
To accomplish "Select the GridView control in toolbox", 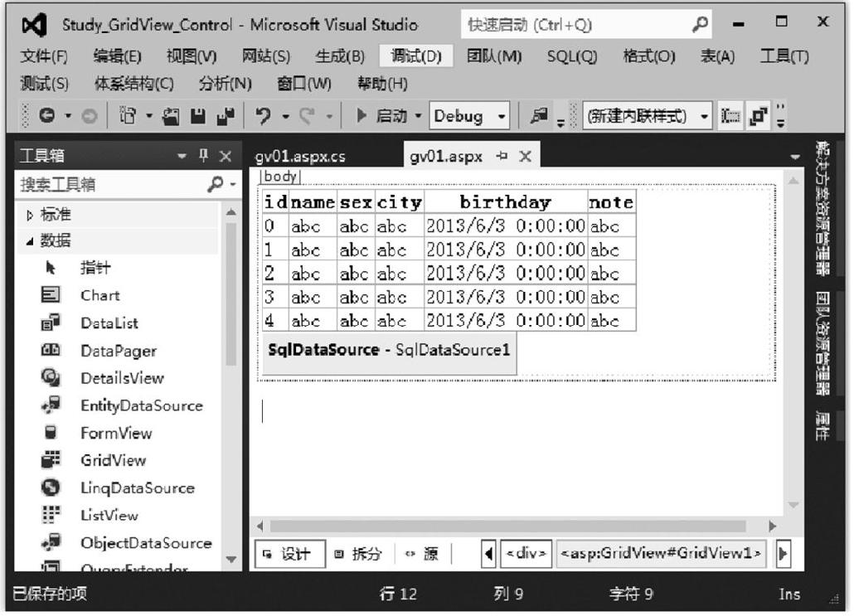I will 113,460.
